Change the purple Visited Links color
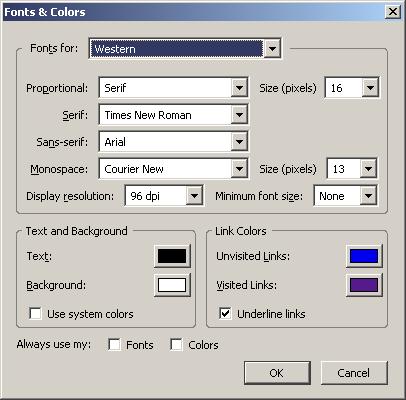 click(364, 285)
